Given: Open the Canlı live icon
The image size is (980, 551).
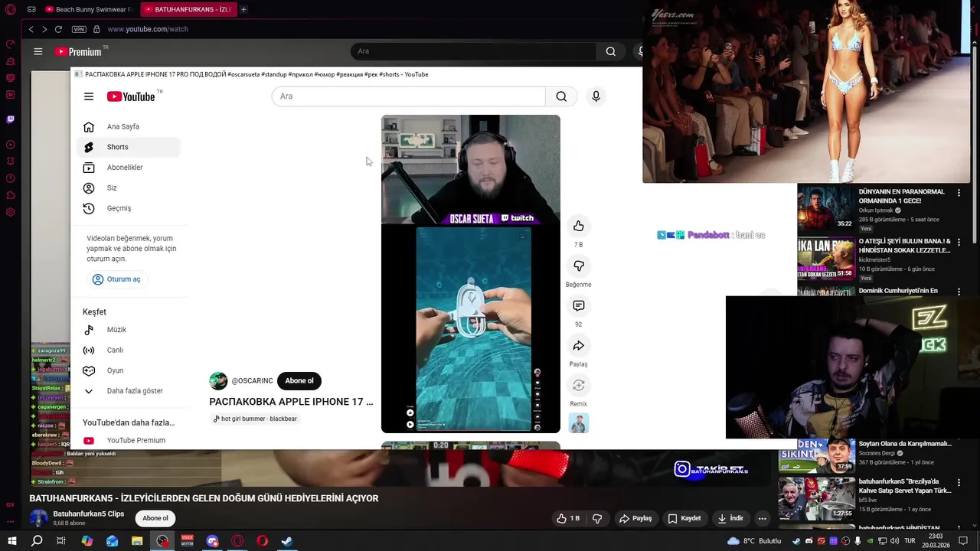Looking at the screenshot, I should coord(89,350).
